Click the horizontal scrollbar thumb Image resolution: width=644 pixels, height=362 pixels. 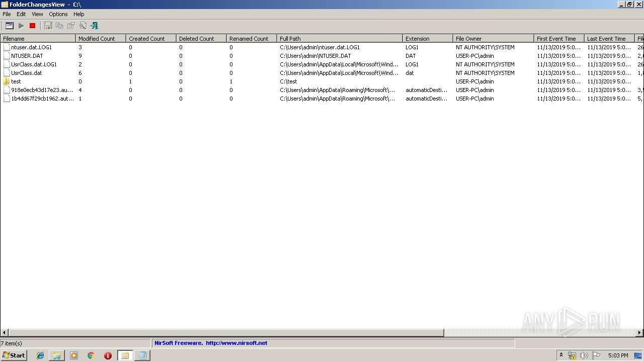[226, 332]
